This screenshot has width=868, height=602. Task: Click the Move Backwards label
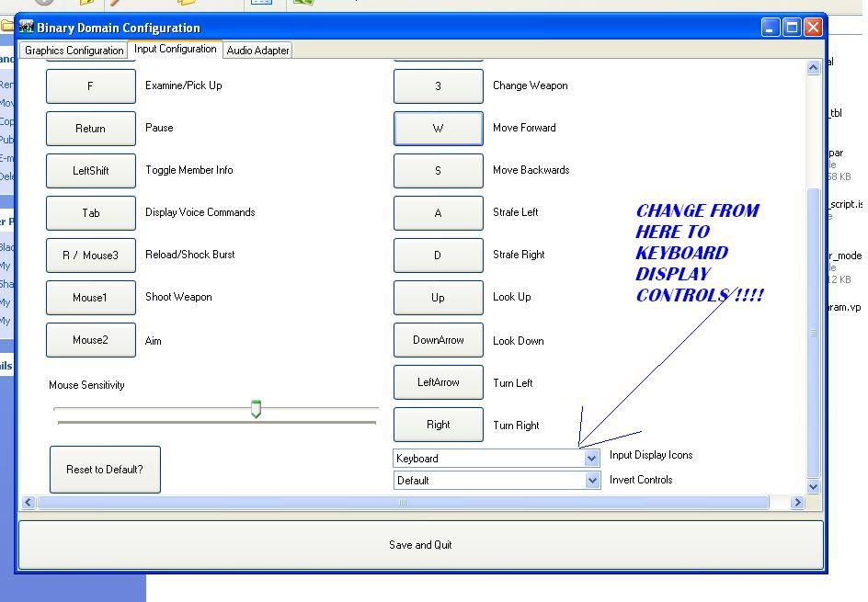[x=531, y=170]
